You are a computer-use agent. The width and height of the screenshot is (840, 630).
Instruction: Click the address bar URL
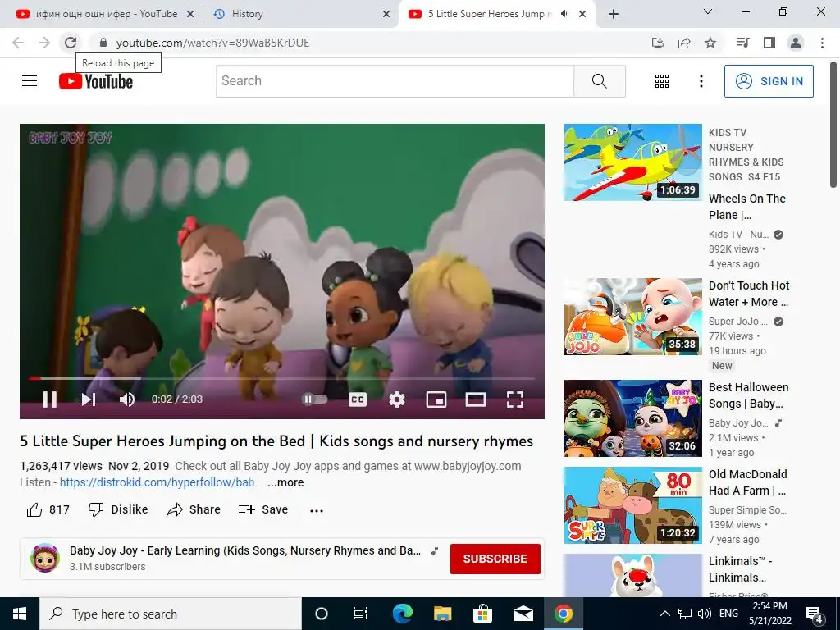point(212,43)
